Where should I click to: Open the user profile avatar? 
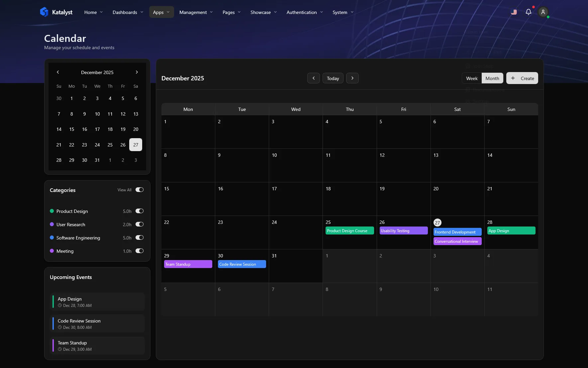(x=543, y=12)
